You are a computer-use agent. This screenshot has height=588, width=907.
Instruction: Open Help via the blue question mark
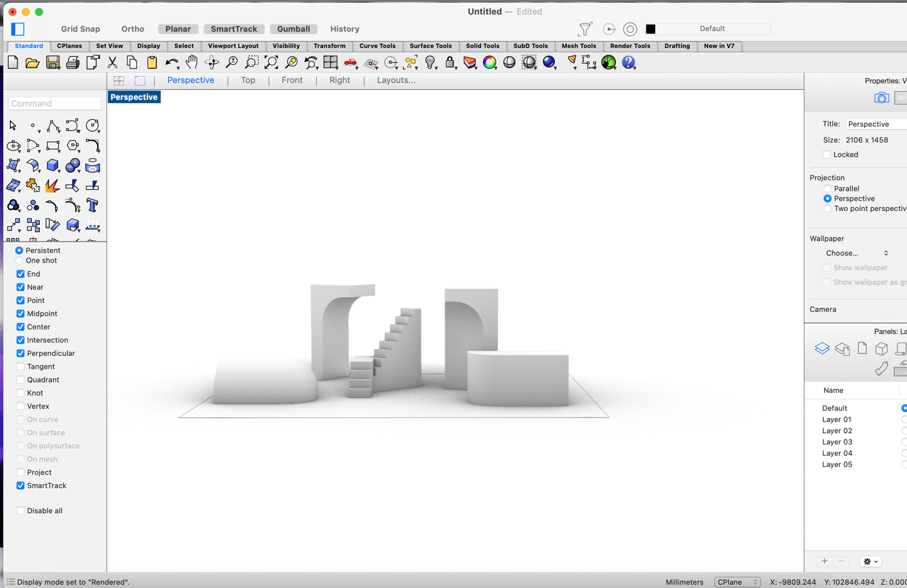[629, 62]
